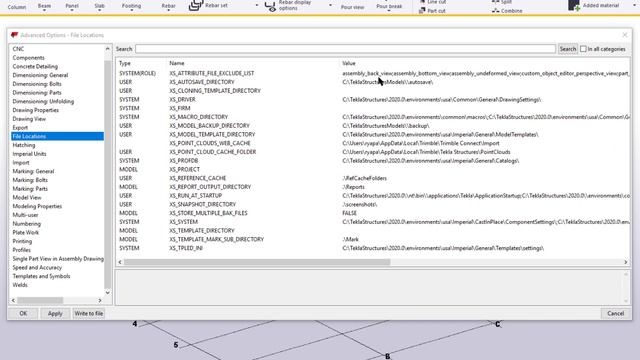The image size is (640, 360).
Task: Select the Combine tool
Action: coord(507,11)
